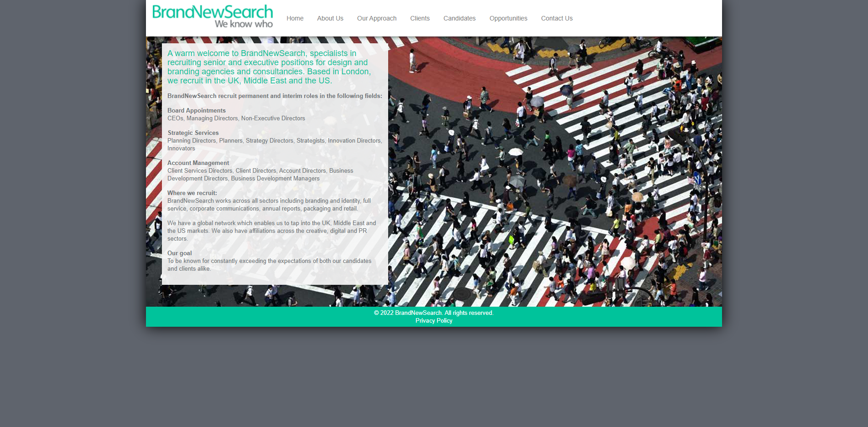Open the Contact Us page
This screenshot has width=868, height=427.
coord(556,18)
